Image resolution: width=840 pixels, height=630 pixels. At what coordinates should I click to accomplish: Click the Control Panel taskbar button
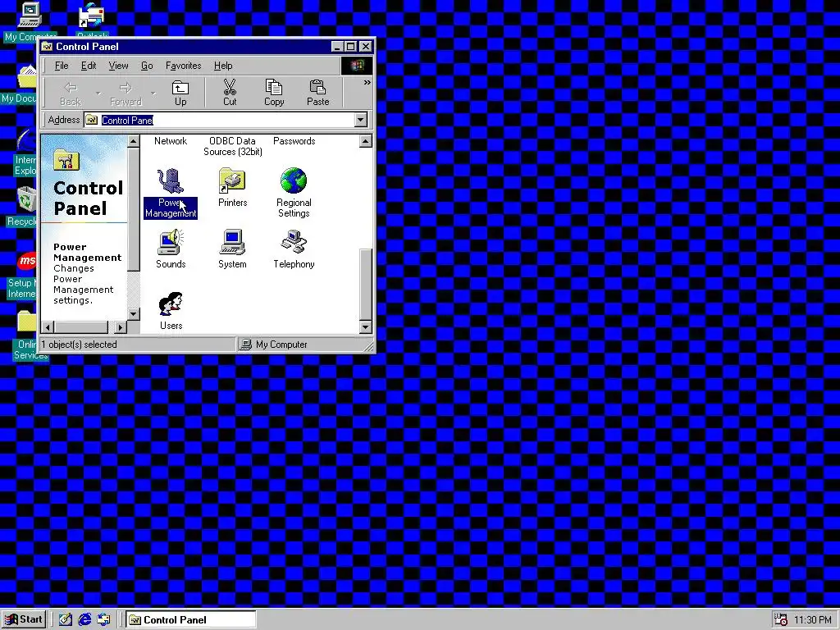tap(191, 619)
